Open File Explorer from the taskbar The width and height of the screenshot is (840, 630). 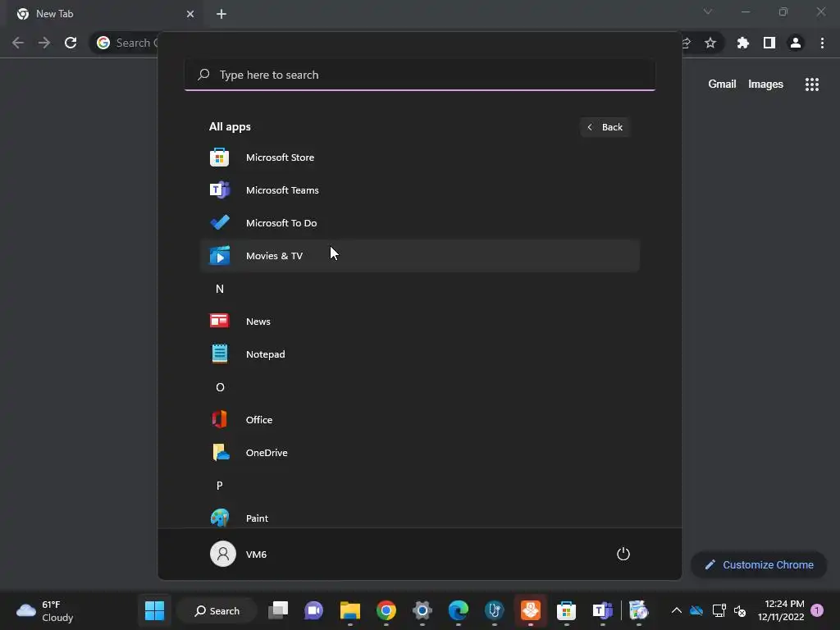tap(349, 610)
